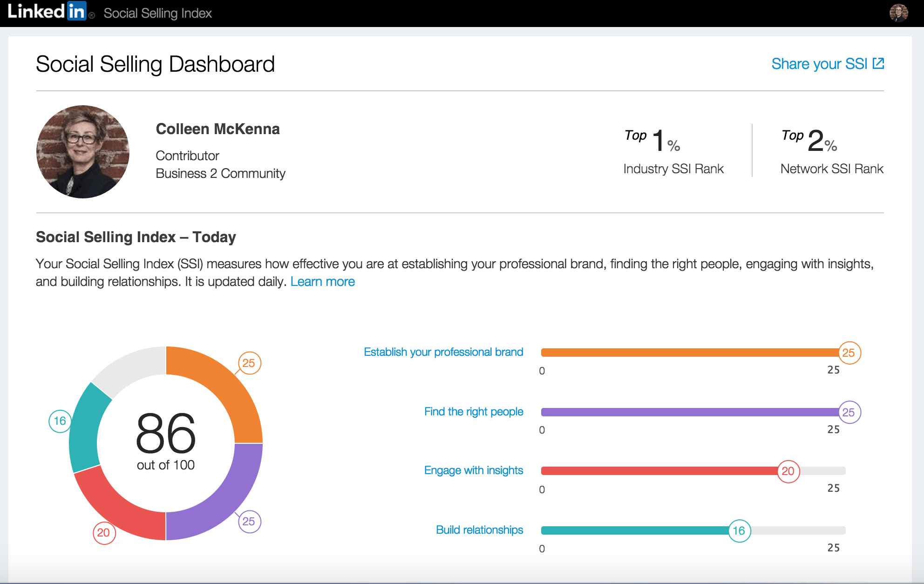Open Establish your professional brand link

443,352
